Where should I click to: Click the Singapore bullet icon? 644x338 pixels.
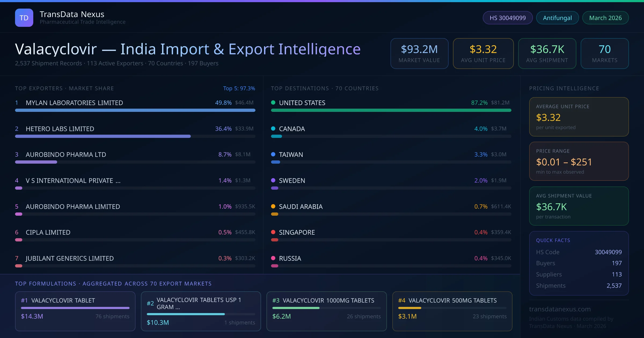pyautogui.click(x=273, y=232)
